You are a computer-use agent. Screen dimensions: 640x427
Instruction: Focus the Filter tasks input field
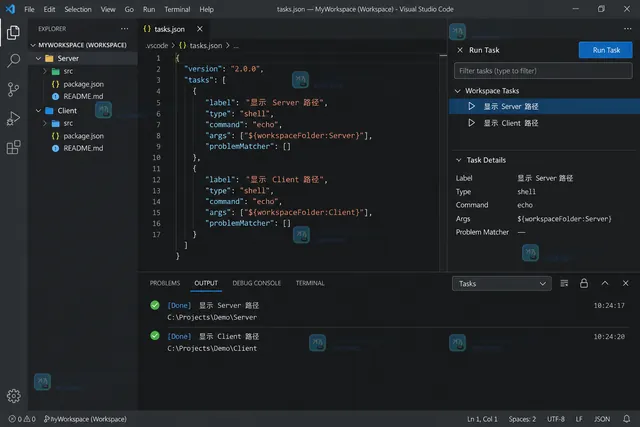(543, 71)
